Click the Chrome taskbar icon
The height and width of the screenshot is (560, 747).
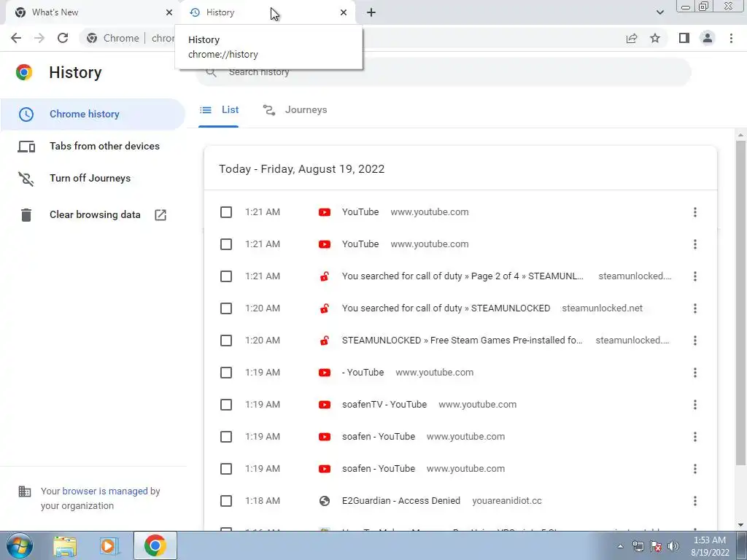click(x=155, y=545)
